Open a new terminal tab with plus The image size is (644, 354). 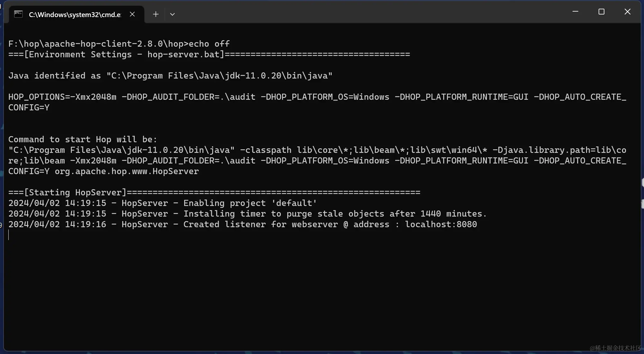click(x=156, y=14)
